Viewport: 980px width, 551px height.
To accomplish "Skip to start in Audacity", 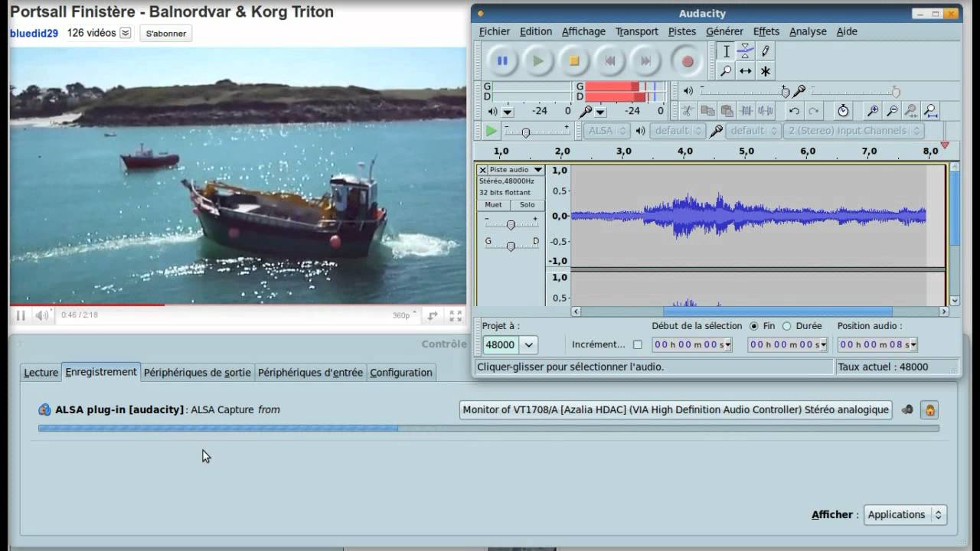I will [610, 61].
